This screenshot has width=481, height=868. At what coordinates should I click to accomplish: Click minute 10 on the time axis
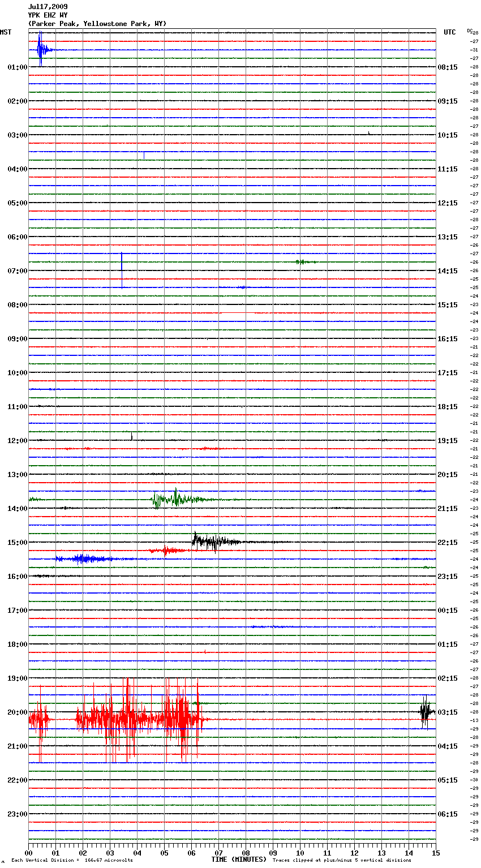click(x=300, y=853)
